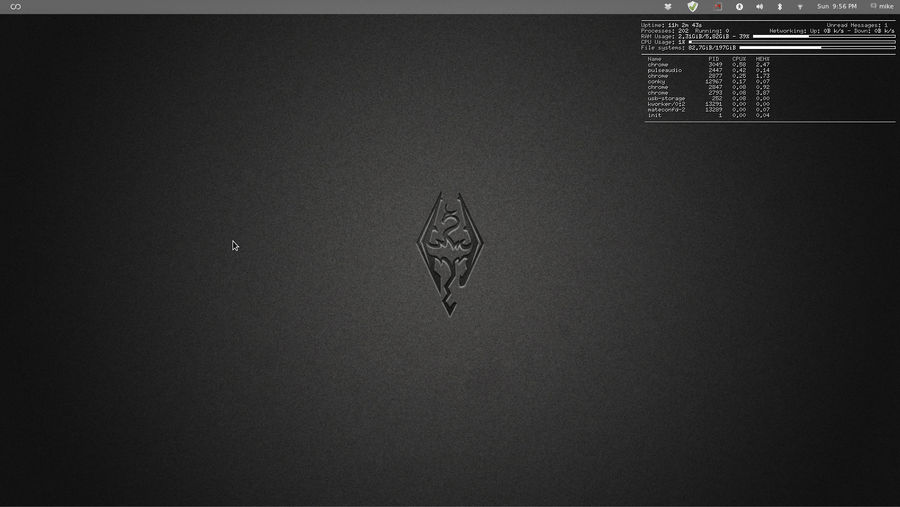Click the PID column header

(x=713, y=59)
